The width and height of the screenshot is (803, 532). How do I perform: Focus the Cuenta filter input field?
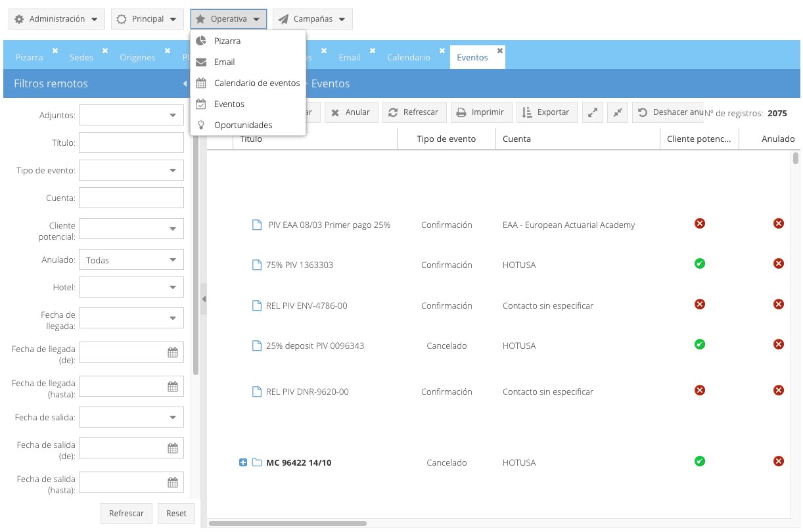[x=131, y=198]
